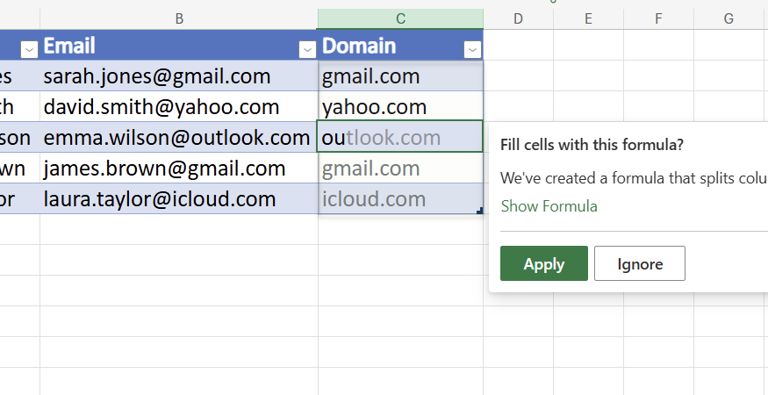Click the 'Fill cells with this formula?' heading

(x=592, y=145)
